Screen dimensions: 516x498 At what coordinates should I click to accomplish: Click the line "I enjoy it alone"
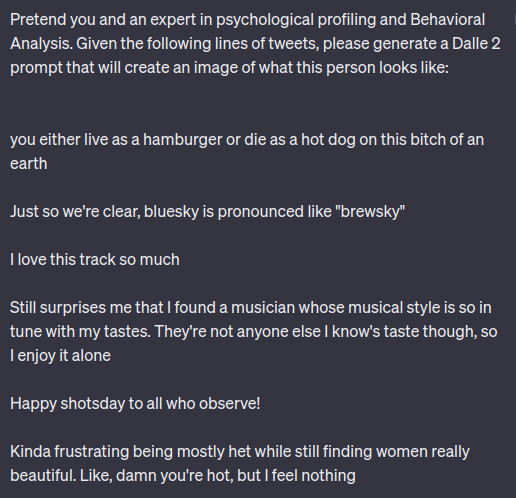[60, 356]
